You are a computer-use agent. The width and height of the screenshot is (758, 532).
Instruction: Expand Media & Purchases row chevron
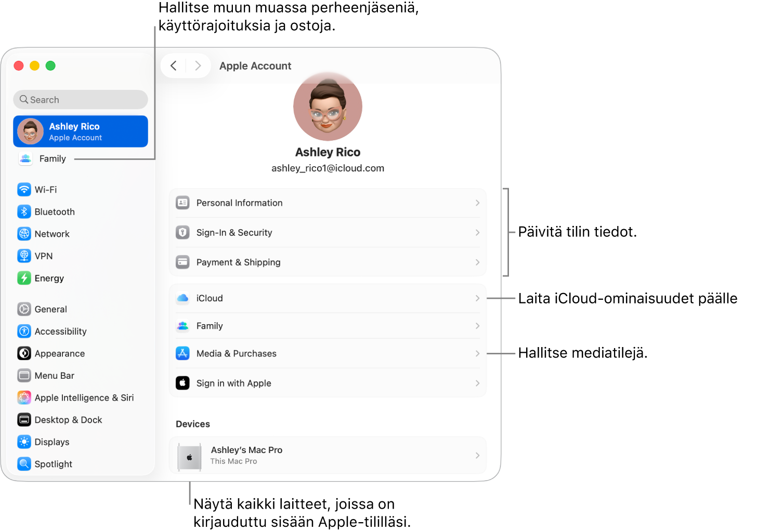[477, 353]
